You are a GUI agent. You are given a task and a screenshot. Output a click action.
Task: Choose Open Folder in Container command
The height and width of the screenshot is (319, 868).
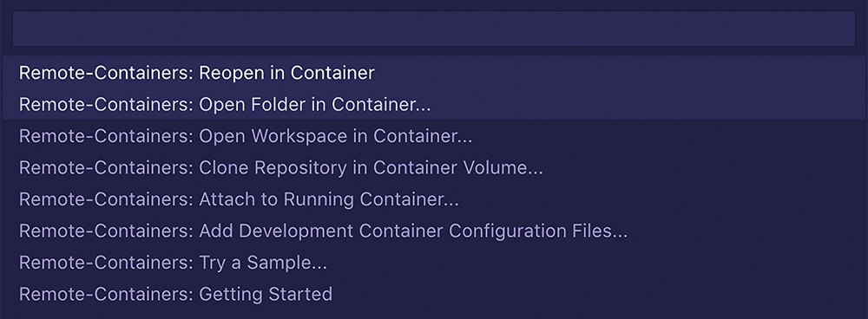(434, 104)
